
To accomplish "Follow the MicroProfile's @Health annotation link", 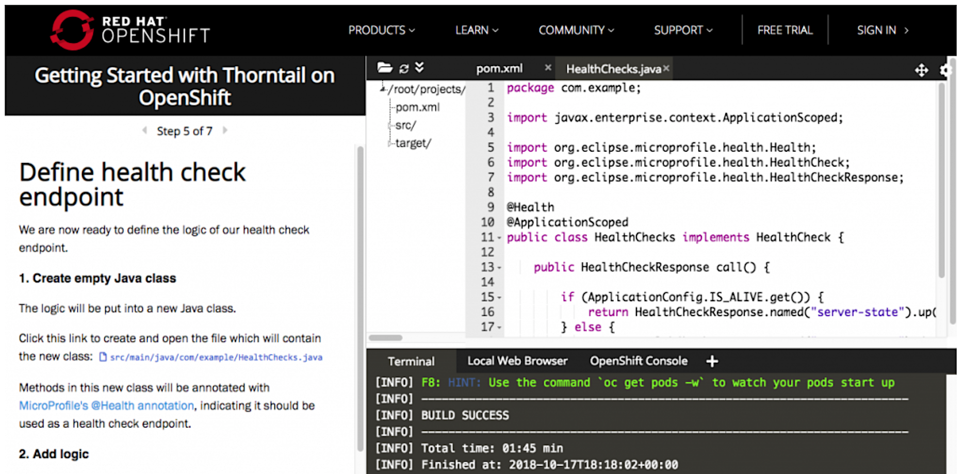I will (106, 406).
